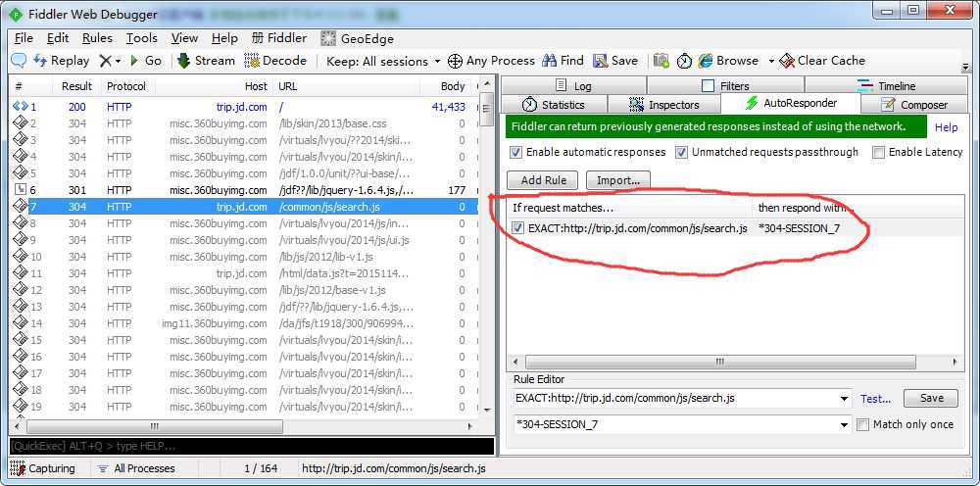The image size is (980, 486).
Task: Select session 6 with 301 result
Action: [244, 190]
